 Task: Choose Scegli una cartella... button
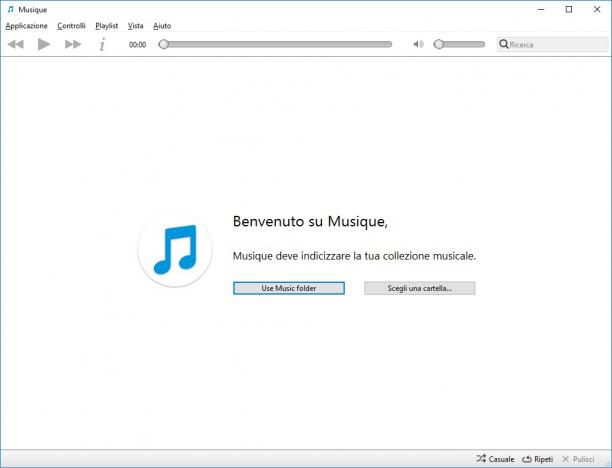[x=420, y=288]
